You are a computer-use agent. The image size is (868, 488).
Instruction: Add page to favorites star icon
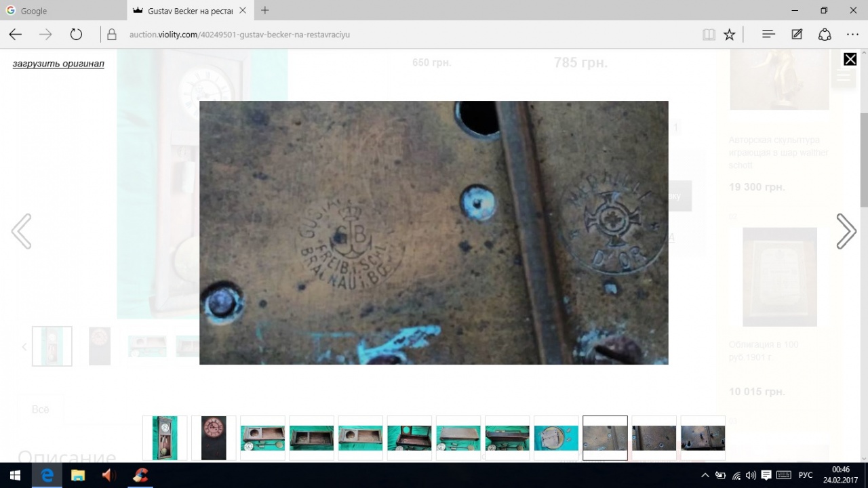pyautogui.click(x=730, y=35)
